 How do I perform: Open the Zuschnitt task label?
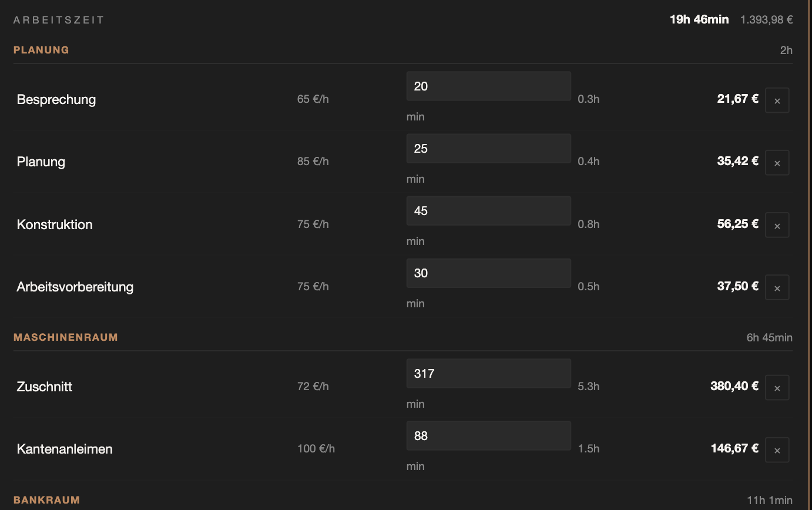(45, 387)
